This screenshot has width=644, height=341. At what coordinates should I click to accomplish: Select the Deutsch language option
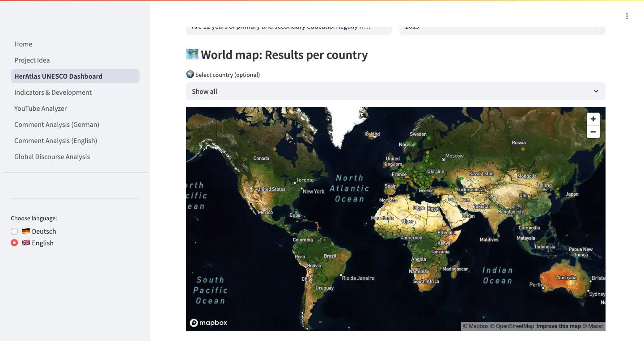click(x=34, y=231)
